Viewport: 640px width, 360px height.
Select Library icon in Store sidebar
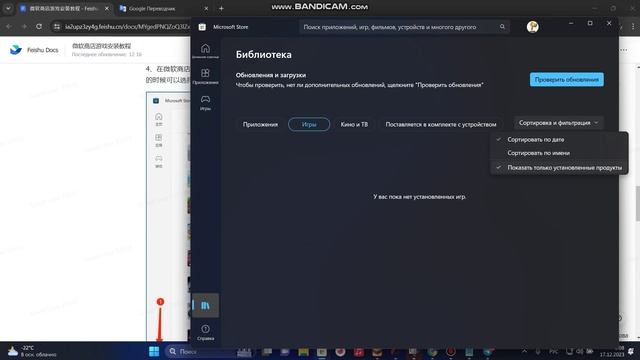(205, 305)
